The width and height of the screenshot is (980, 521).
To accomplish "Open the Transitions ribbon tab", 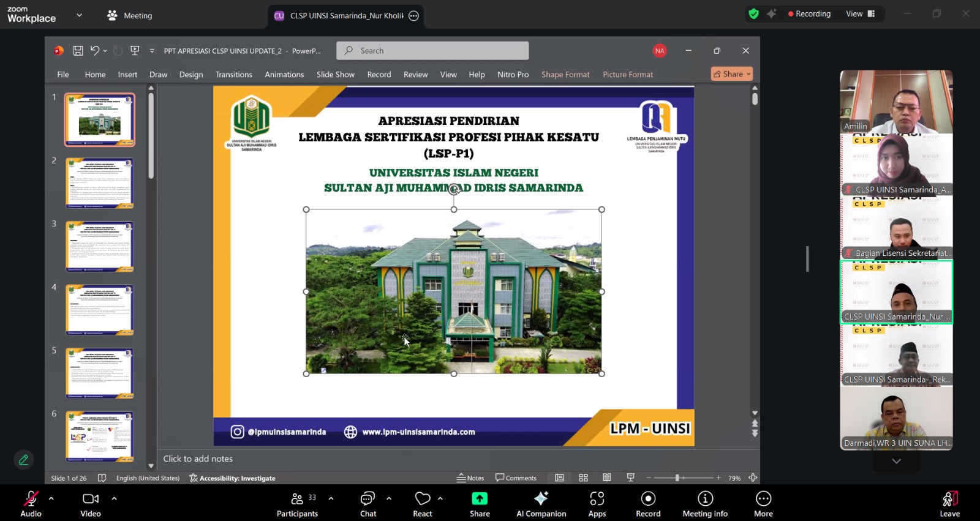I will click(233, 75).
